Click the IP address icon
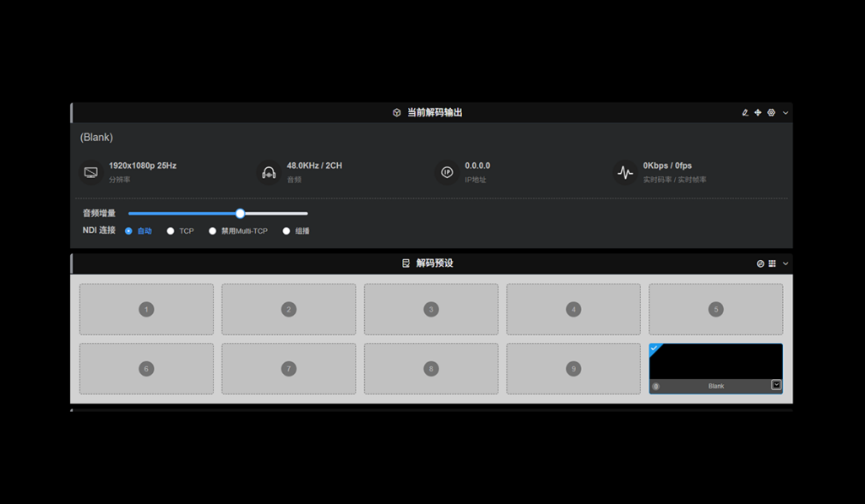 point(447,172)
